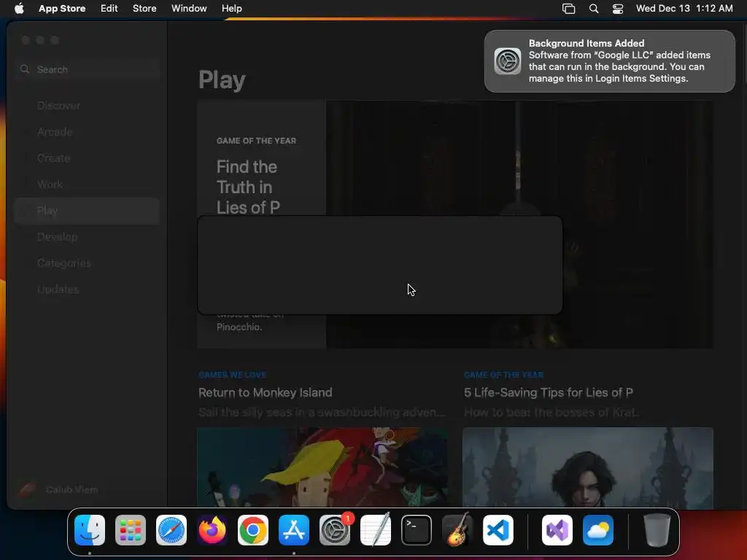Screen dimensions: 747x560
Task: Open the Store menu
Action: pyautogui.click(x=144, y=8)
